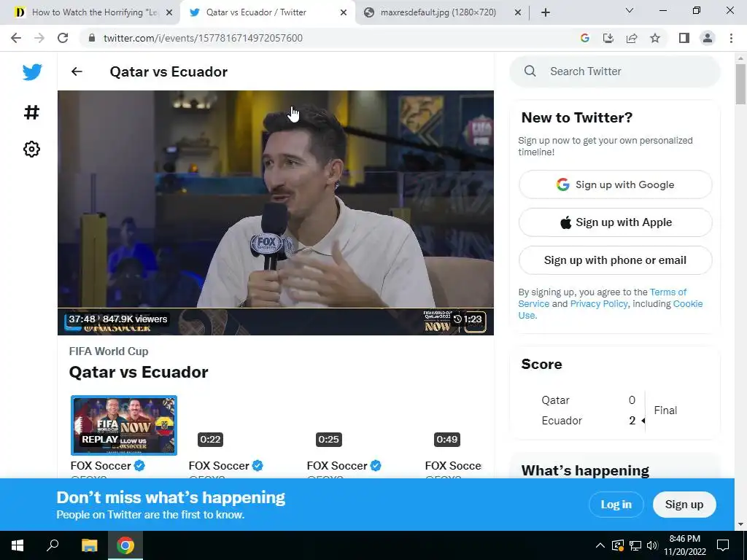747x560 pixels.
Task: Sign up with phone or email
Action: pyautogui.click(x=615, y=260)
